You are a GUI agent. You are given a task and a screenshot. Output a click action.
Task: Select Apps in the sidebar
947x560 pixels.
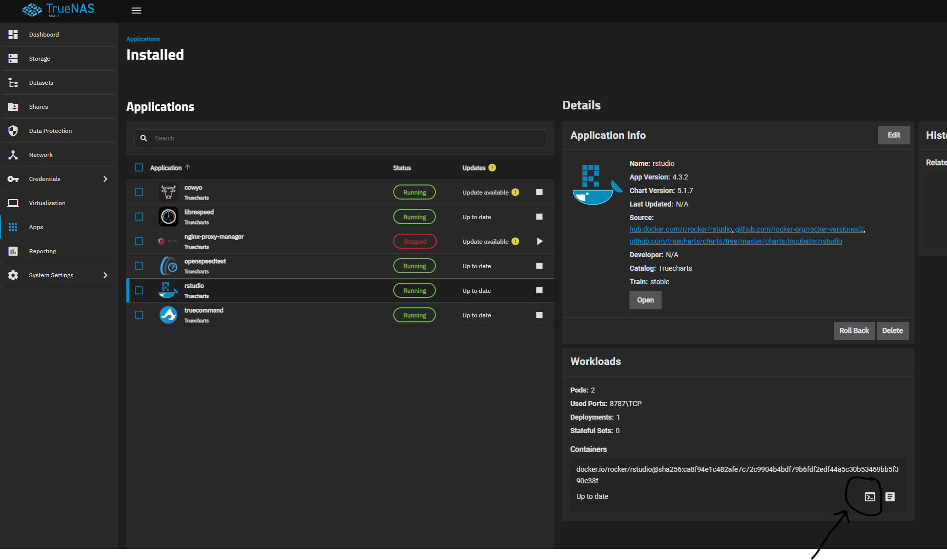point(59,227)
